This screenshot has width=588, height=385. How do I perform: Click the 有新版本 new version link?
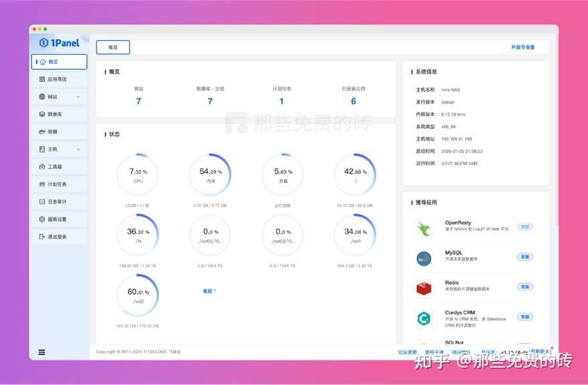pos(540,352)
